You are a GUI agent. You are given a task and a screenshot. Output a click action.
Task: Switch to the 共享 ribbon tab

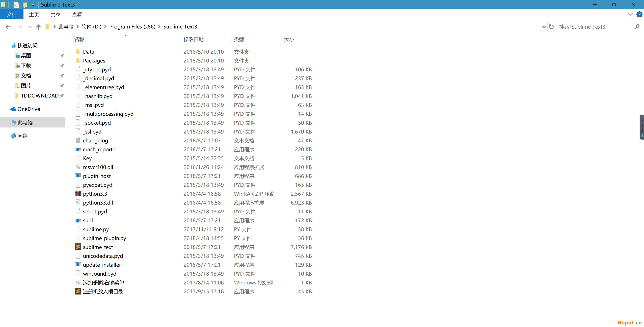tap(56, 15)
